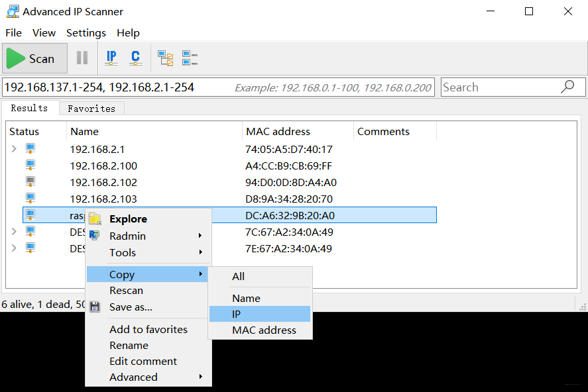The width and height of the screenshot is (588, 392).
Task: Click the IP range input field
Action: (x=218, y=87)
